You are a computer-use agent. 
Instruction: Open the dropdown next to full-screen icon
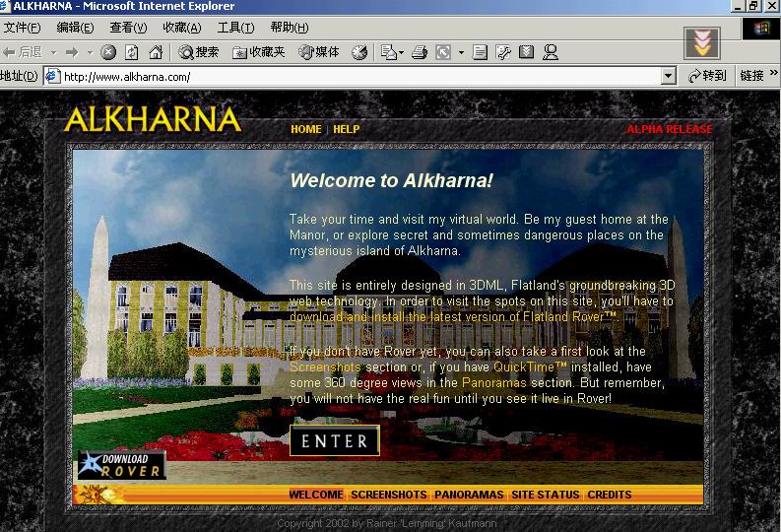point(461,52)
